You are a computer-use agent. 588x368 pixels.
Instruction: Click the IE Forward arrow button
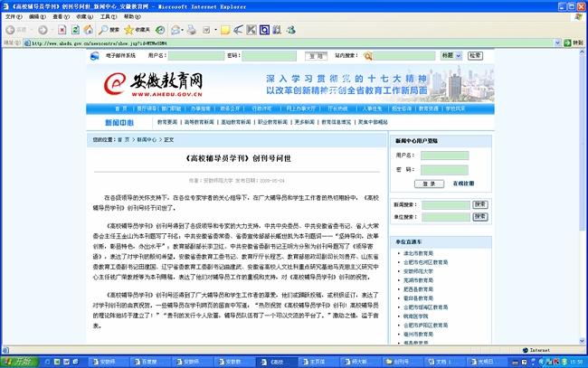coord(43,30)
